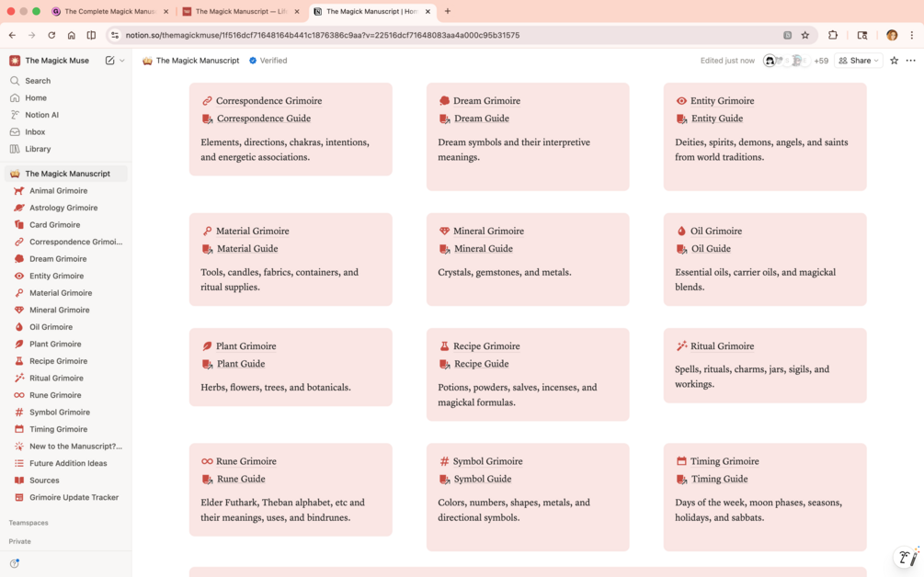
Task: Select The Magick Manuscript in sidebar
Action: tap(67, 174)
